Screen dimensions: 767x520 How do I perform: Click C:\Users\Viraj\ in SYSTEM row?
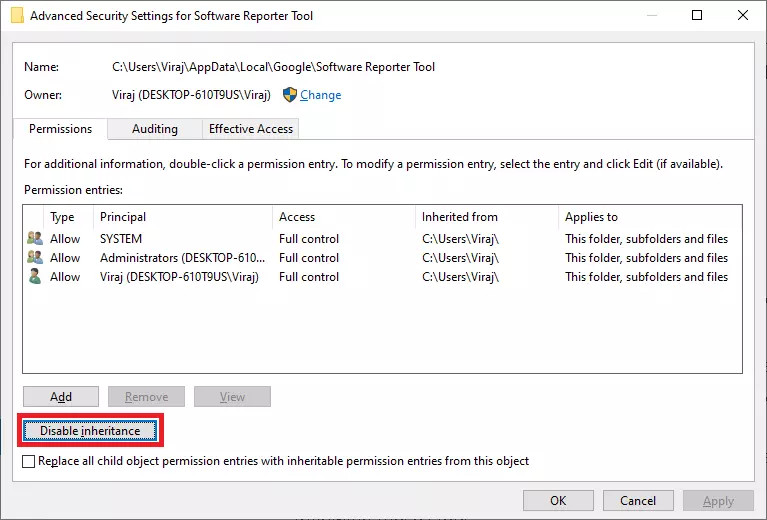[460, 239]
